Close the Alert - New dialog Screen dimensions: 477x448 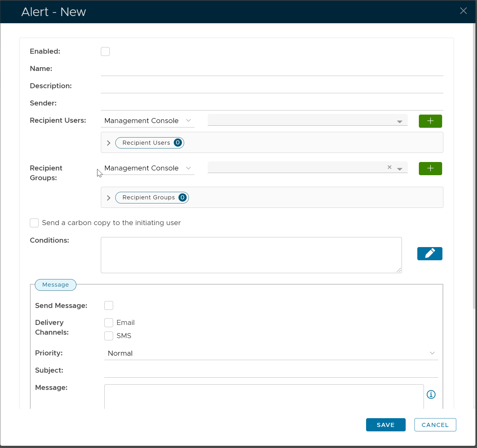click(x=463, y=11)
